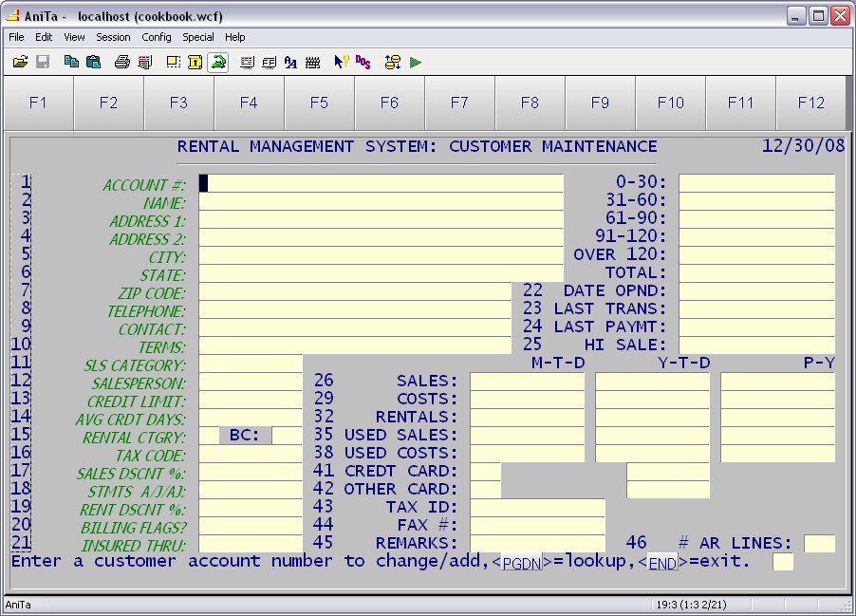
Task: Click the yellow dashed-selection rectangle icon
Action: click(x=173, y=62)
